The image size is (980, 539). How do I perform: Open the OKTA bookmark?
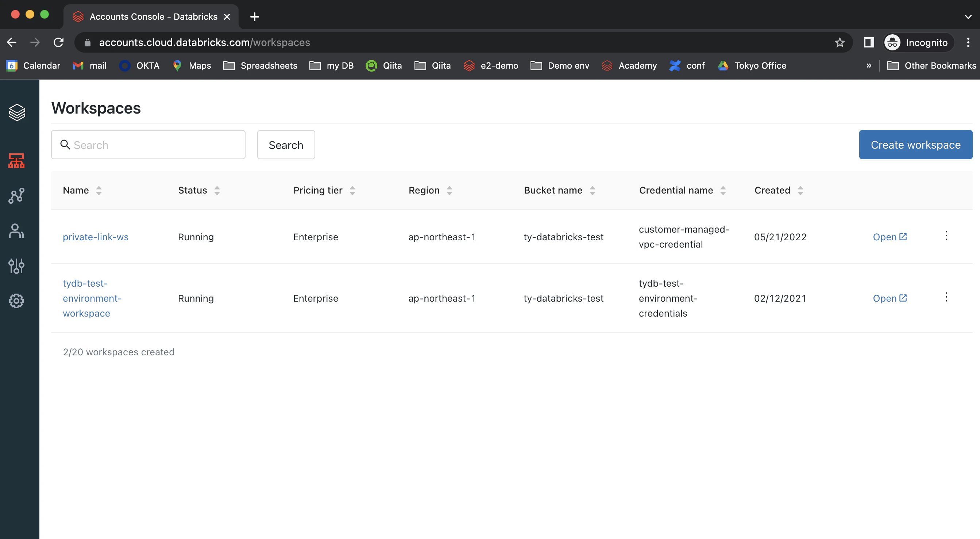click(139, 65)
